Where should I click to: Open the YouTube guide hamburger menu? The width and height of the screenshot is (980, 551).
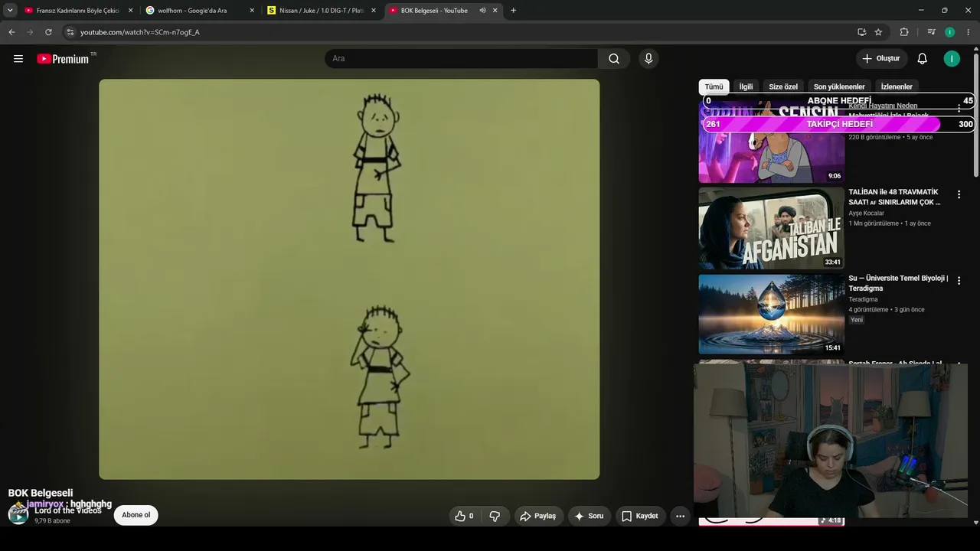(x=18, y=59)
